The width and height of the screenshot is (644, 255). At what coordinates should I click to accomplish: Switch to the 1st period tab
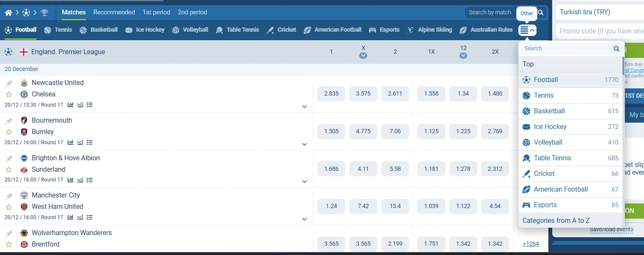tap(156, 12)
